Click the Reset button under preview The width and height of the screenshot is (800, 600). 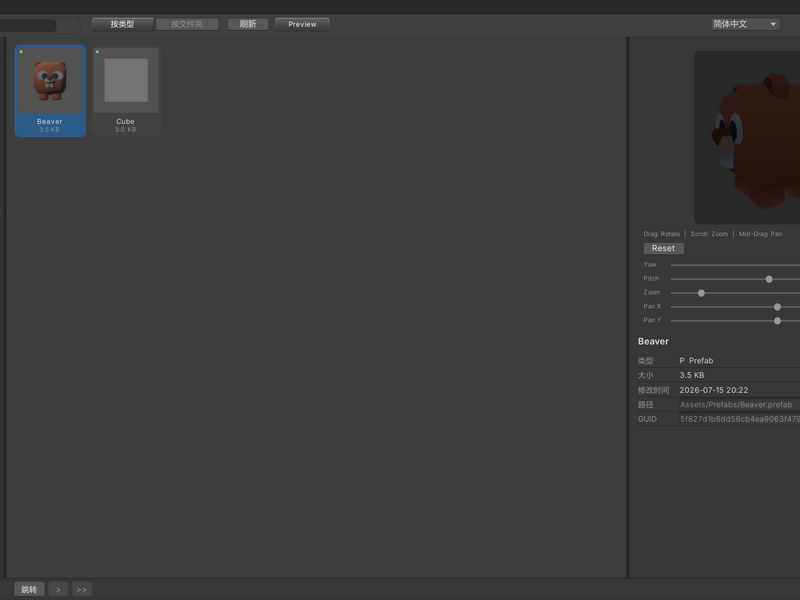pos(663,248)
